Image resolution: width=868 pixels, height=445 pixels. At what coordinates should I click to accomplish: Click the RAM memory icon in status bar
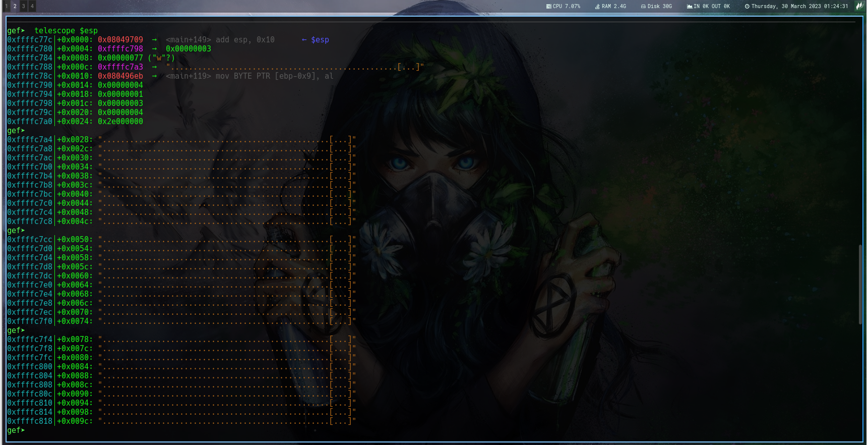(x=597, y=7)
